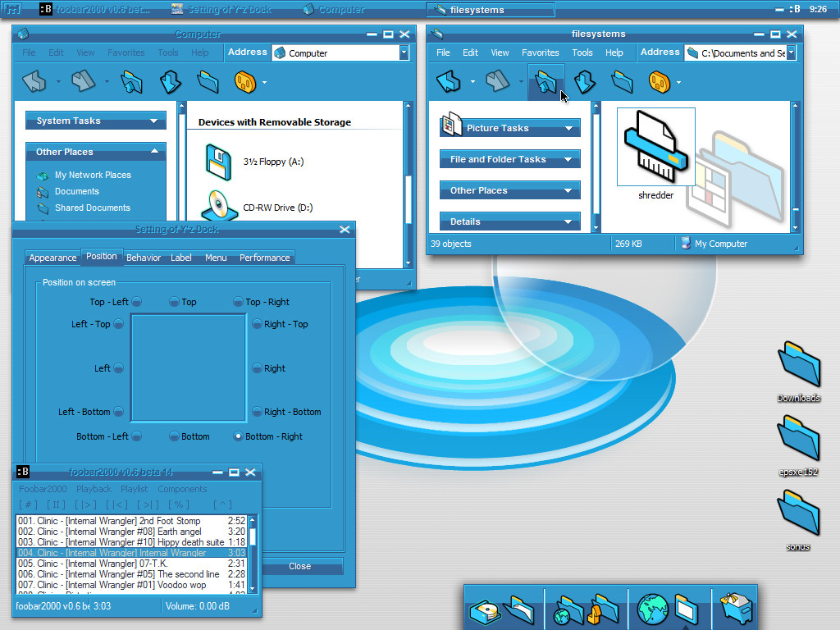Click the globe icon in the dock

652,609
